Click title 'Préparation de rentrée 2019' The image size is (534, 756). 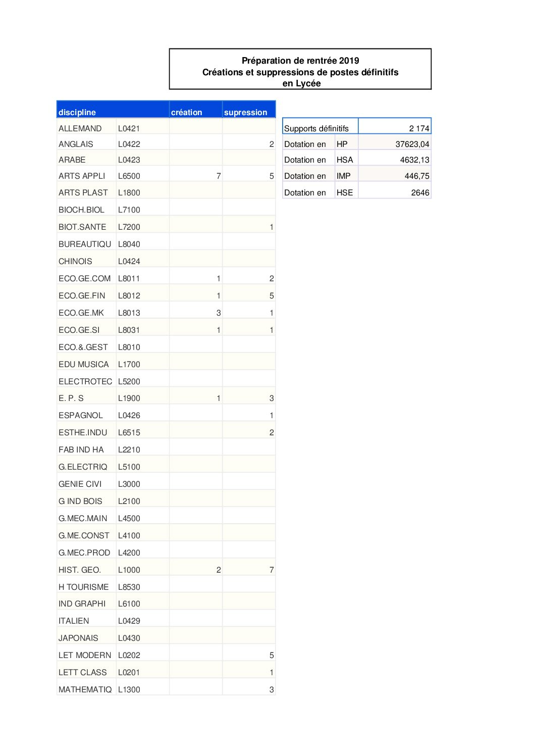(300, 61)
